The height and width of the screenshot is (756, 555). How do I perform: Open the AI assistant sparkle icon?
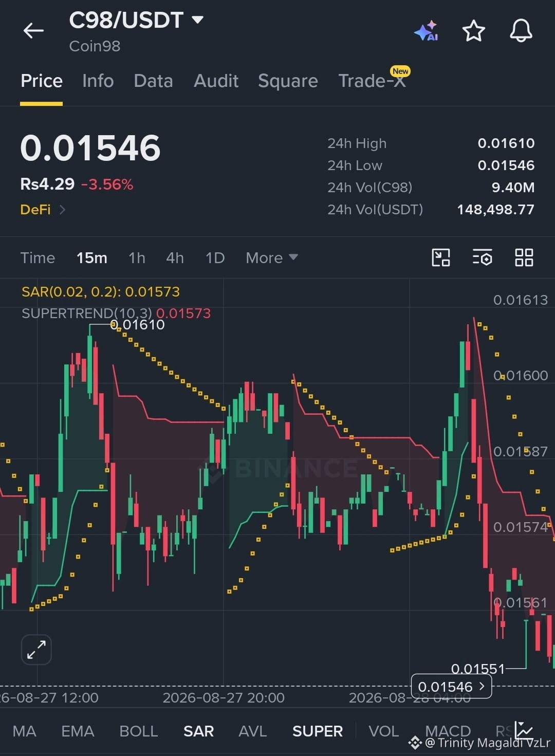(x=426, y=31)
